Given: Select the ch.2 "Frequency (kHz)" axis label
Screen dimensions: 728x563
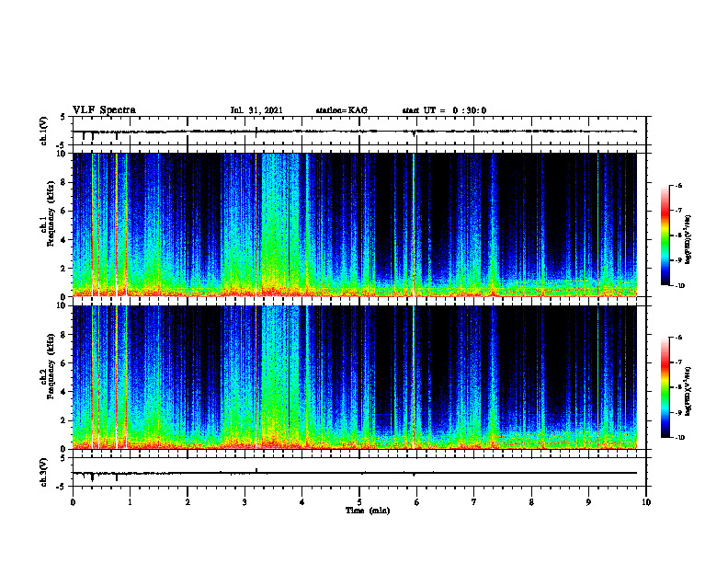Looking at the screenshot, I should [x=51, y=366].
